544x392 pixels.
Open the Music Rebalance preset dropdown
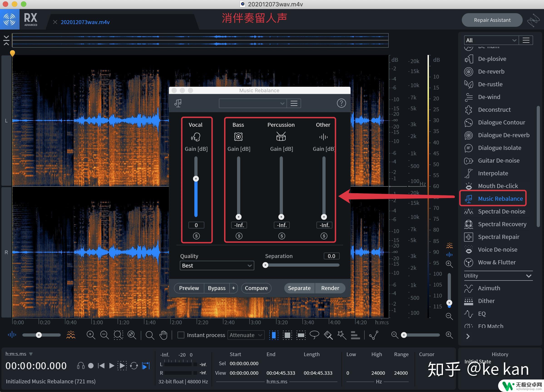point(252,103)
